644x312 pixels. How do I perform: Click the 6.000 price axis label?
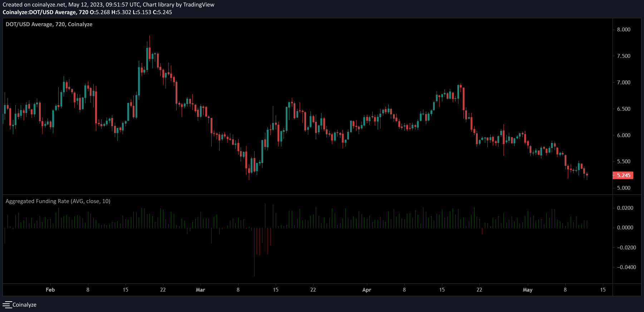[x=624, y=135]
